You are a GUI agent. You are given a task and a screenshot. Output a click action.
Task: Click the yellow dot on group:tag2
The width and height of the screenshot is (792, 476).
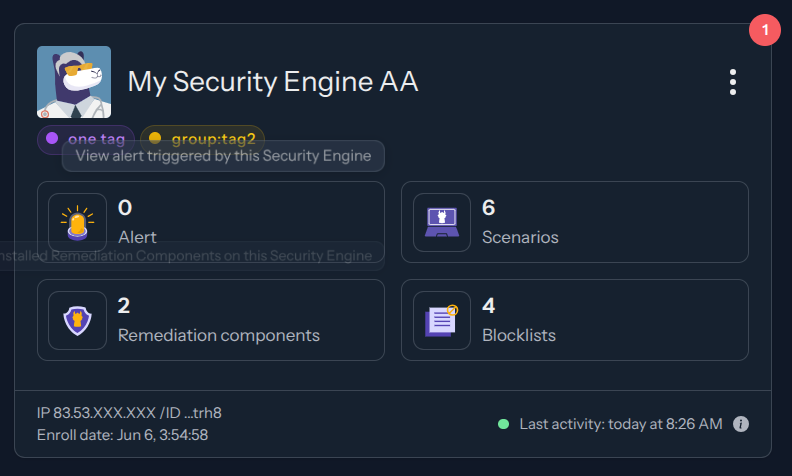[155, 139]
